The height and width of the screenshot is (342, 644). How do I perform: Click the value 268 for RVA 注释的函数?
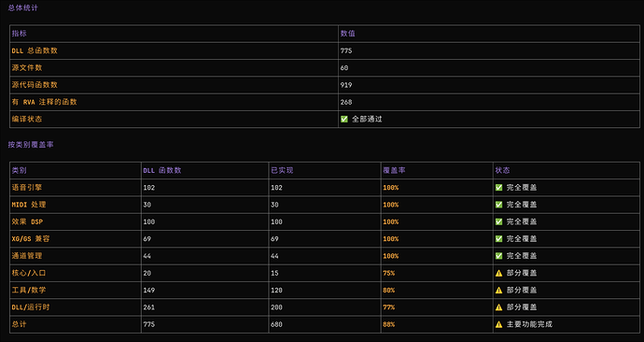346,102
